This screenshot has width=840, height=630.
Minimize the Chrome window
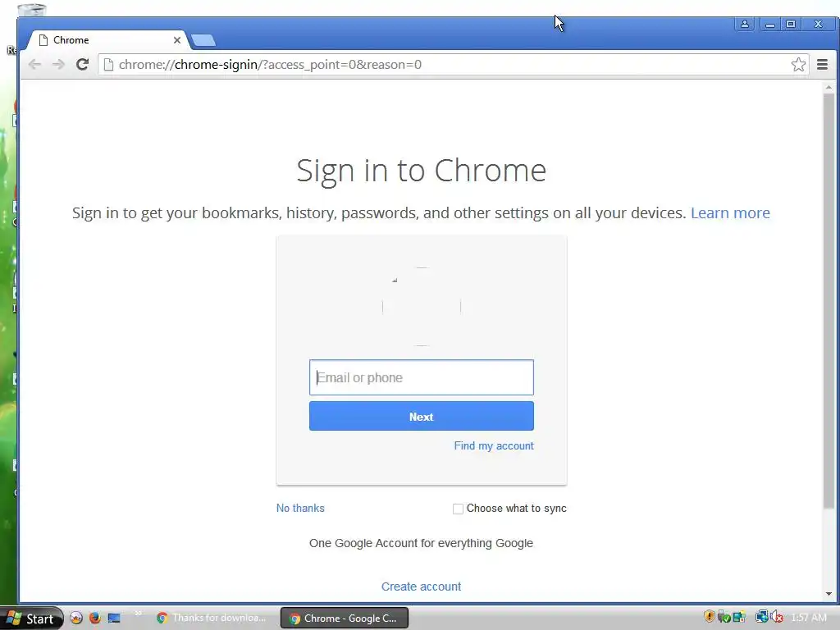(769, 24)
